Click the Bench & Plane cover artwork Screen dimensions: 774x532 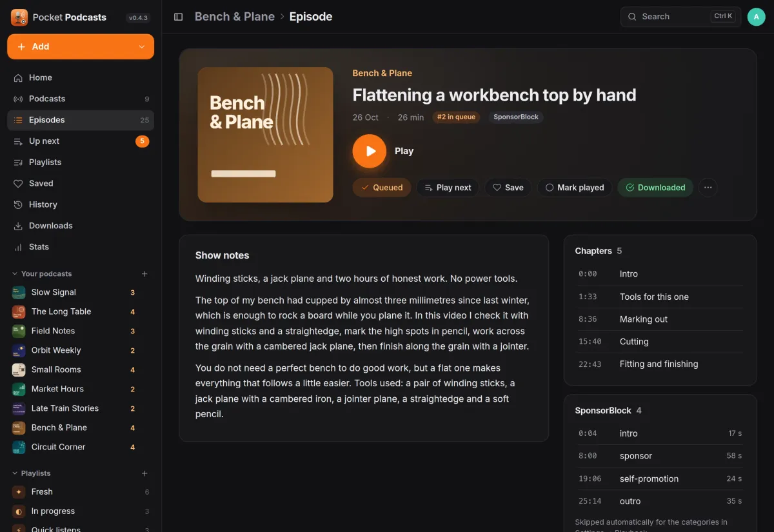(265, 135)
